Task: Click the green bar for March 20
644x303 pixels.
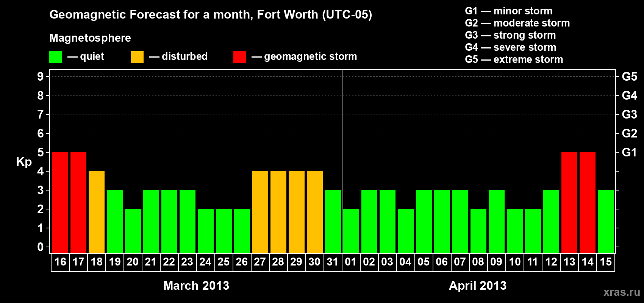Action: [x=133, y=231]
